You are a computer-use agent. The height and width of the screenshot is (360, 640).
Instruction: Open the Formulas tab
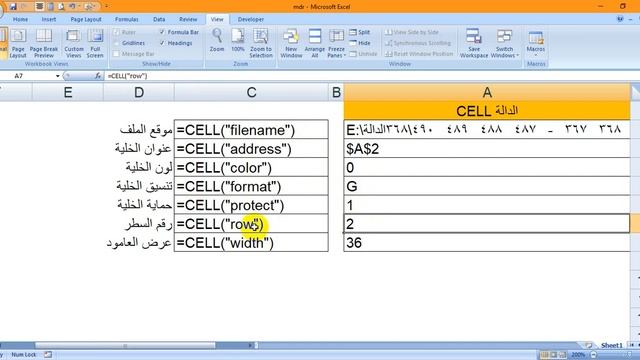[x=127, y=19]
